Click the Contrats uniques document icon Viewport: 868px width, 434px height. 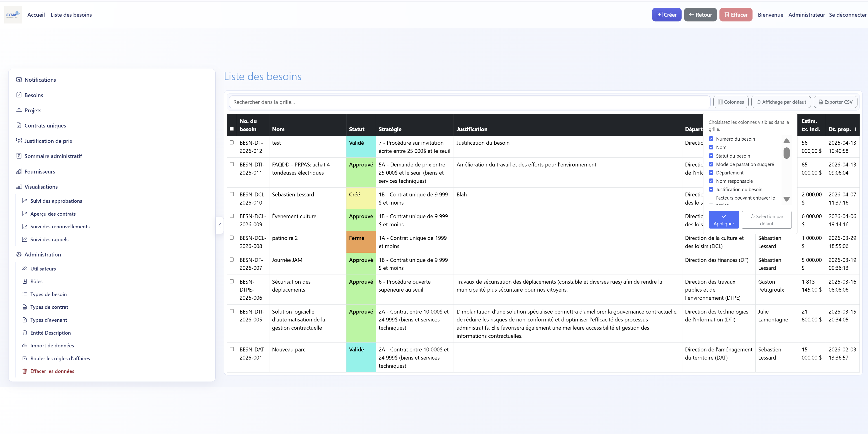tap(19, 125)
